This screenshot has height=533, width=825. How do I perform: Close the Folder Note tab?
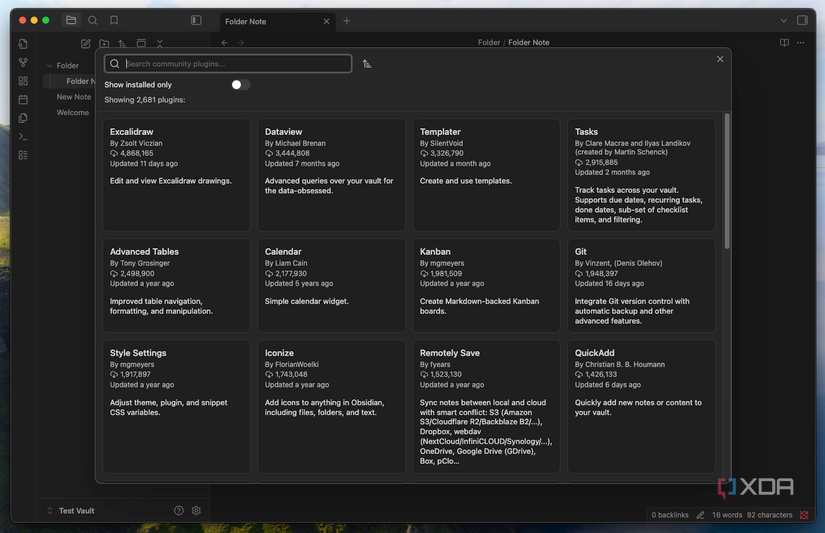(x=326, y=22)
